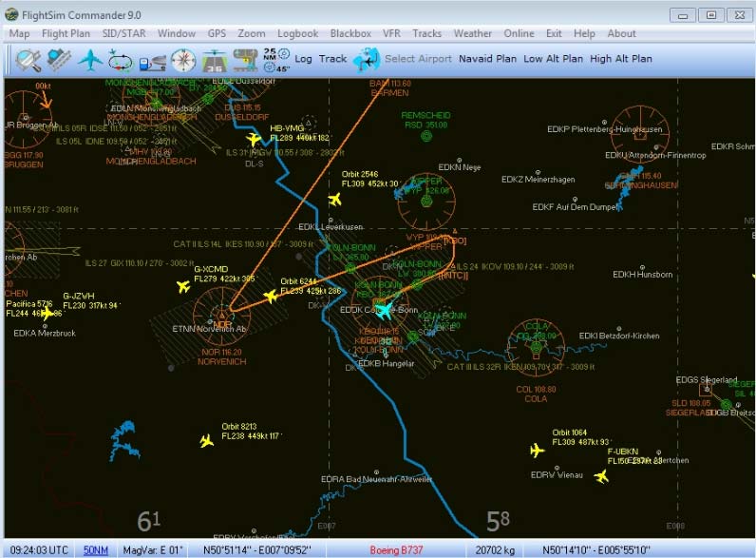Click the runway 36 approach icon
Viewport: 756px width, 558px height.
pos(215,60)
